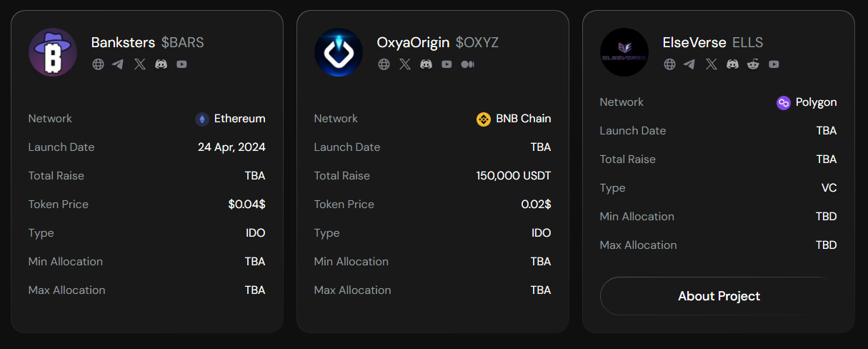Open Banksters YouTube channel icon
Viewport: 868px width, 349px height.
[x=182, y=64]
